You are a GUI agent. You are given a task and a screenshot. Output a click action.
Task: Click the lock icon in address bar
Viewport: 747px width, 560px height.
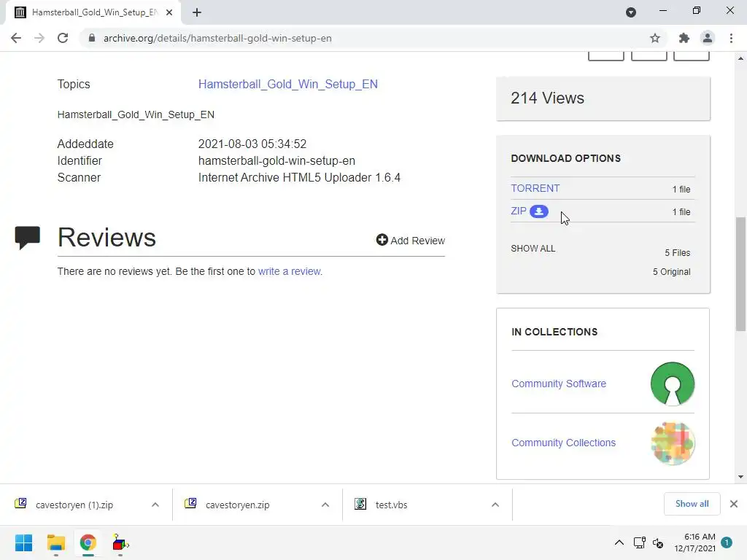[x=92, y=38]
